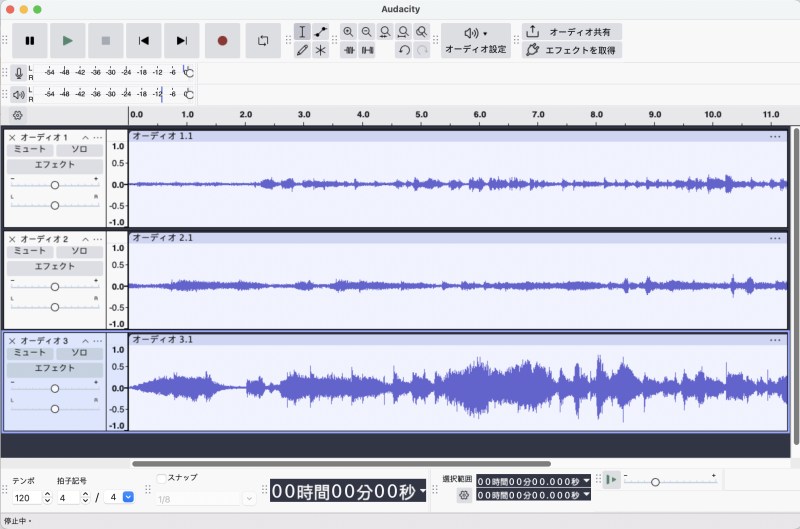Click the オーディオ共有 share button
This screenshot has width=800, height=529.
pos(571,32)
